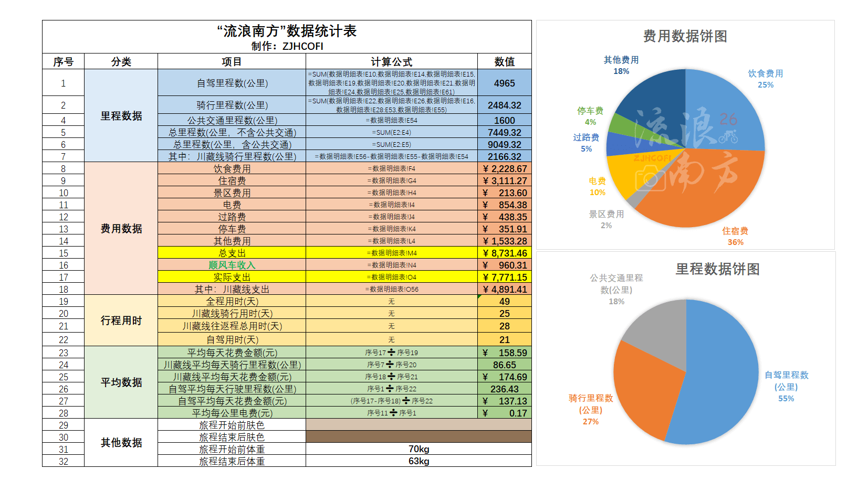Screen dimensions: 868x491
Task: Click the author line 制作:ZJHCOFI
Action: 287,46
